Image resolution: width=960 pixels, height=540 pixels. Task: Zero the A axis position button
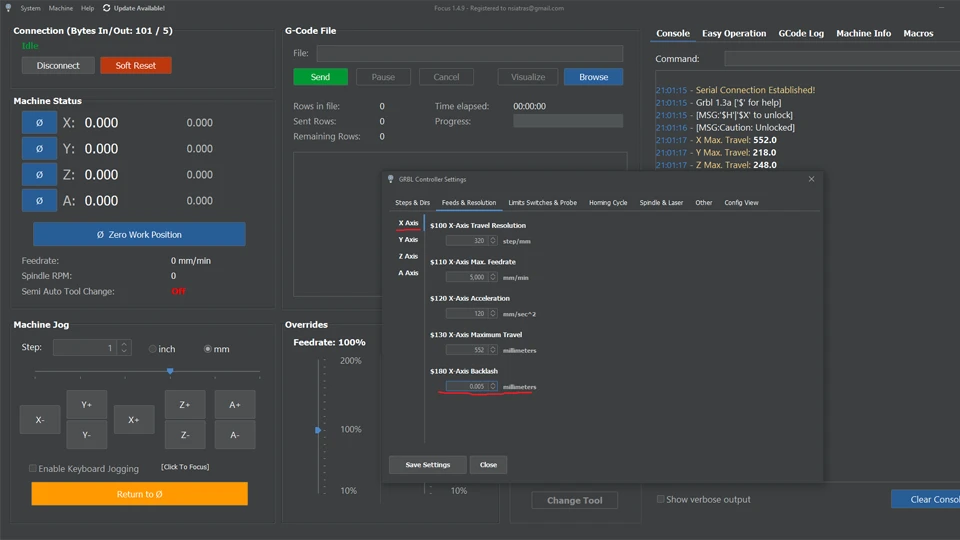[39, 201]
